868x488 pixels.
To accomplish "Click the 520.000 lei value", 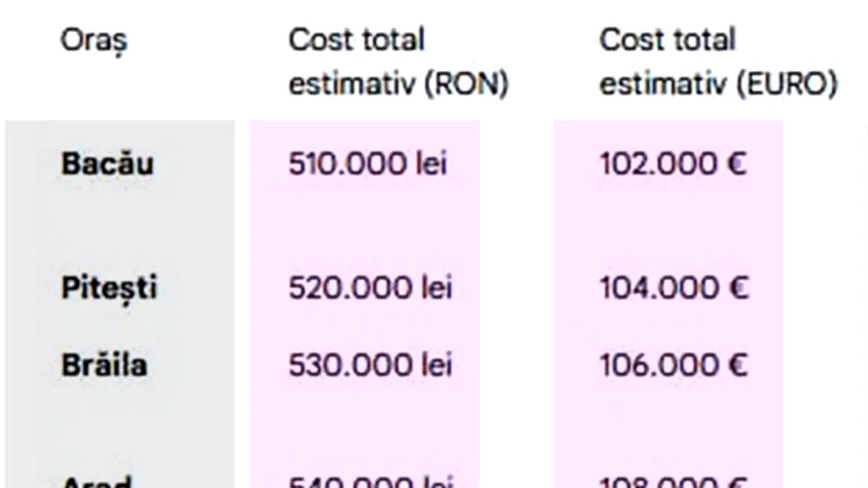I will click(370, 288).
